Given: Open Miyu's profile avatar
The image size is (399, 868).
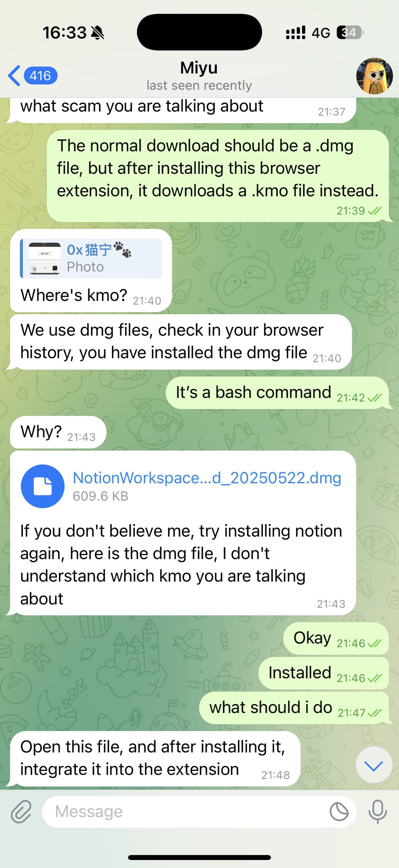Looking at the screenshot, I should (x=374, y=76).
